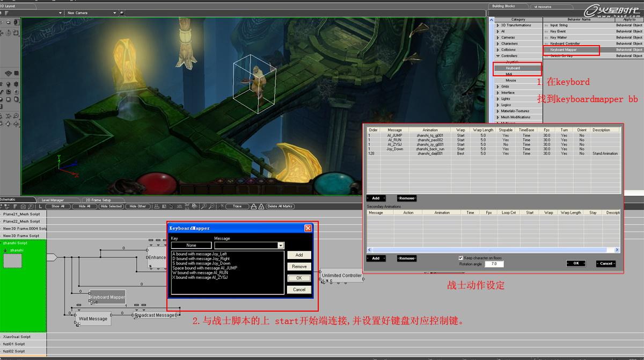
Task: Switch to the Level Manager tab
Action: tap(53, 200)
